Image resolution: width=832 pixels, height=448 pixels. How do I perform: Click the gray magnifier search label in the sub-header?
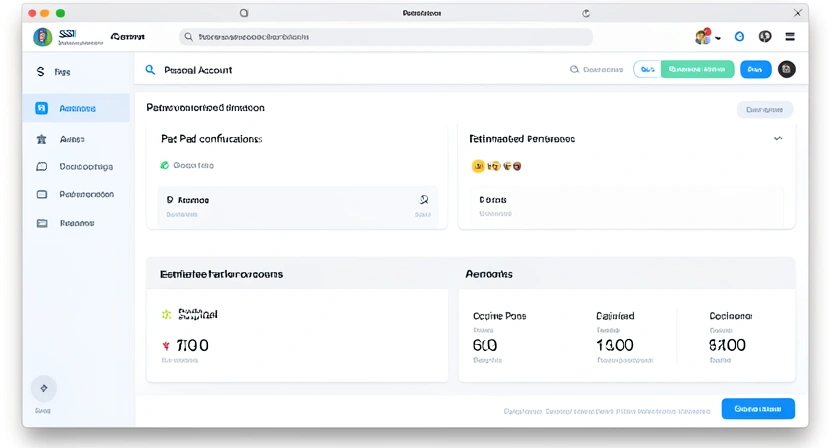point(596,70)
